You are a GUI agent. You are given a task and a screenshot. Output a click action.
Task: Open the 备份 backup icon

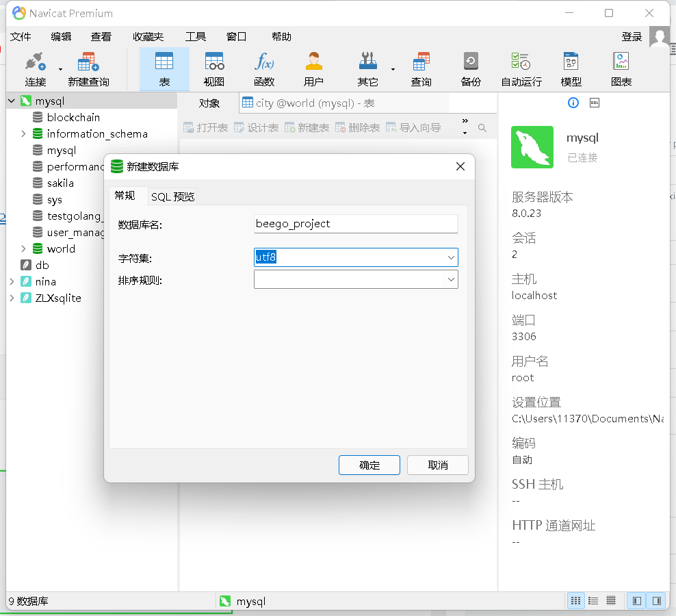470,69
